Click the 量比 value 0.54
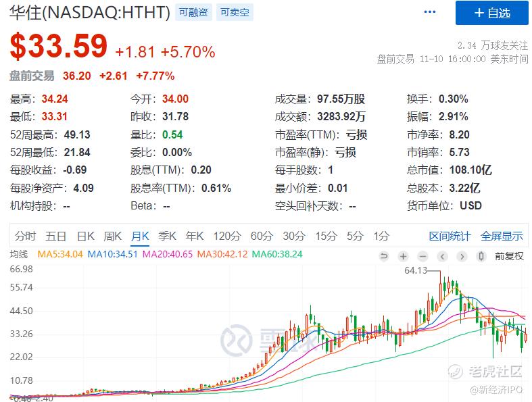Viewport: 532px width, 402px height. (x=172, y=134)
